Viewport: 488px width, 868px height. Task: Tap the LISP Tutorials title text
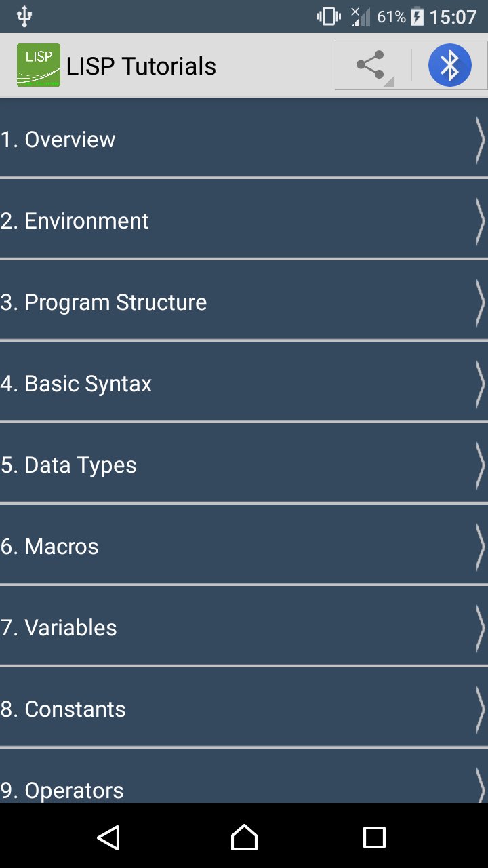click(x=141, y=66)
